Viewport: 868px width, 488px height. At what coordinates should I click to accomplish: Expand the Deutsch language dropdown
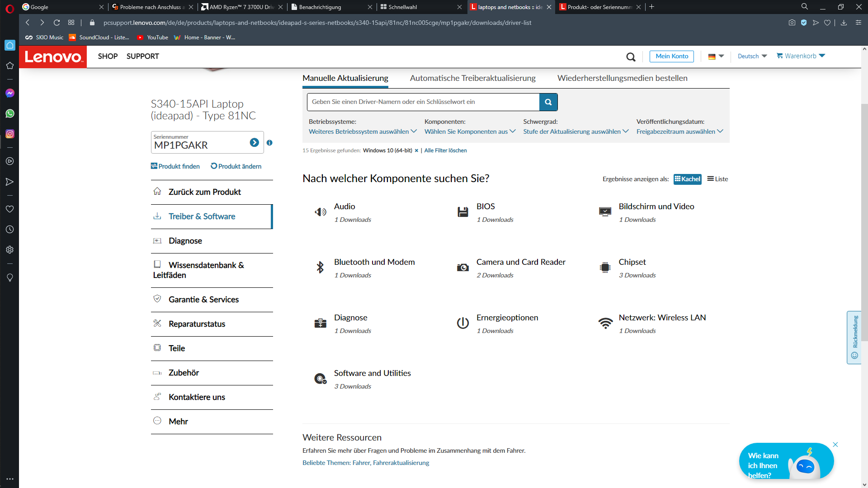coord(752,56)
